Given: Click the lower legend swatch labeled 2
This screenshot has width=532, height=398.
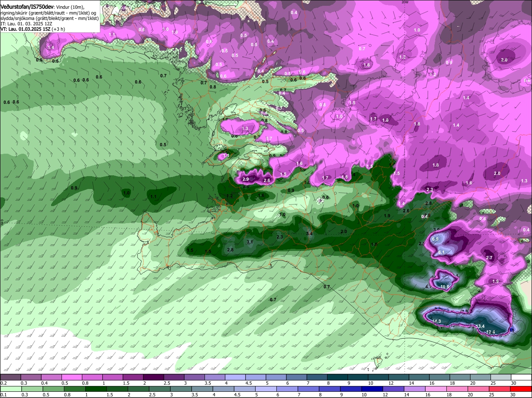Looking at the screenshot, I should [139, 388].
